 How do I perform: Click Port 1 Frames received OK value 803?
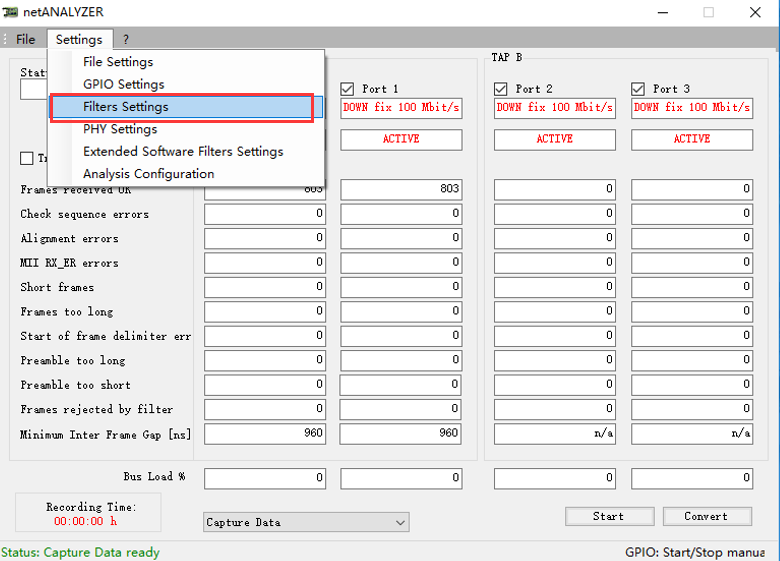[401, 189]
